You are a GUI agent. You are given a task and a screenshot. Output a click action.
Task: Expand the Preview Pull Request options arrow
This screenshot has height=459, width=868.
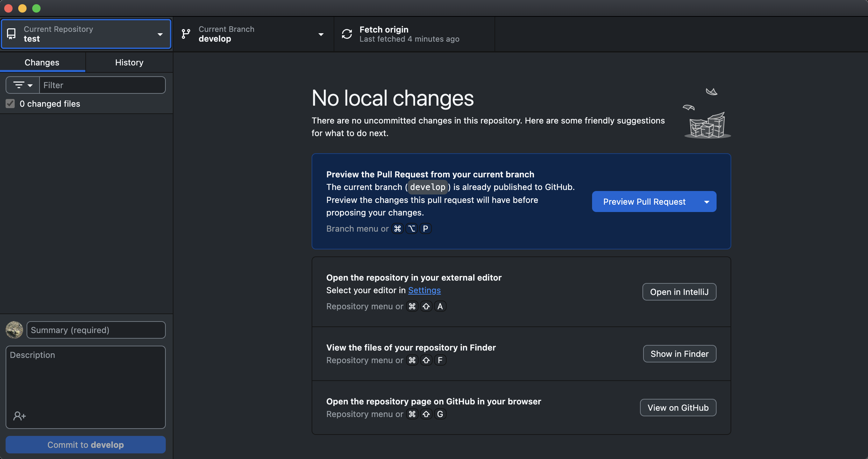[x=707, y=202]
